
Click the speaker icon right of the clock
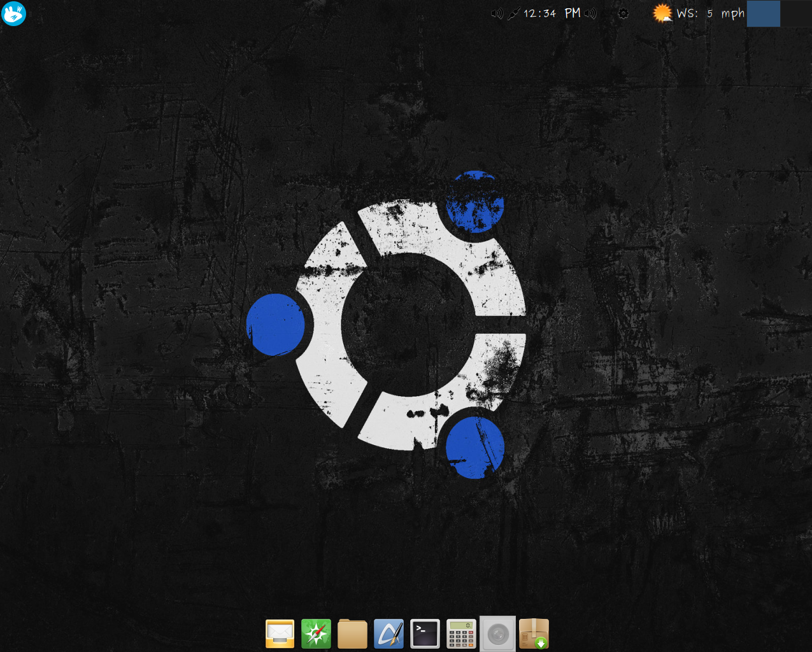(x=590, y=13)
